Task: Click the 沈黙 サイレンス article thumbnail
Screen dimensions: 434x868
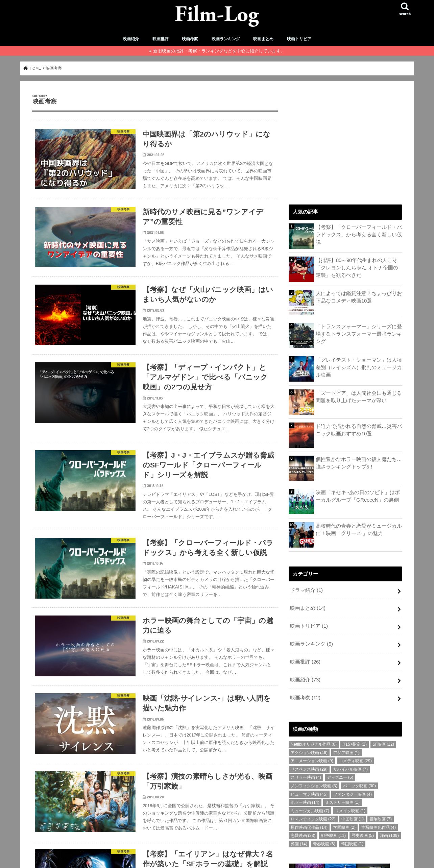Action: [85, 724]
